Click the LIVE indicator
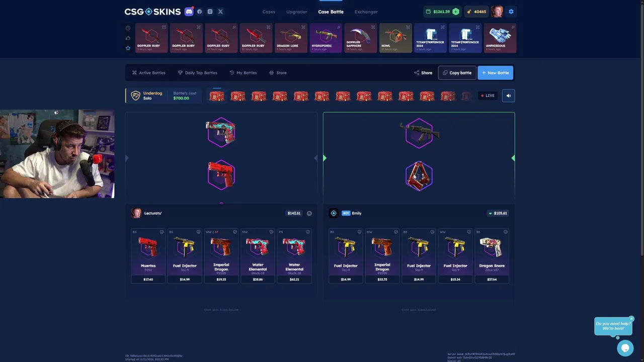 click(488, 96)
